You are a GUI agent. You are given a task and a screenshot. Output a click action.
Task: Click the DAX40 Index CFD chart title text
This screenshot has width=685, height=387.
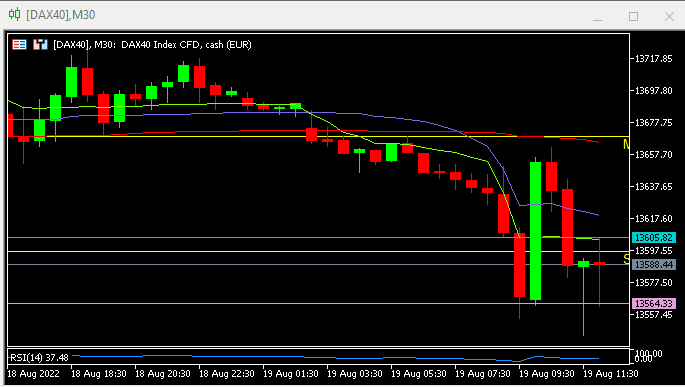(x=152, y=45)
